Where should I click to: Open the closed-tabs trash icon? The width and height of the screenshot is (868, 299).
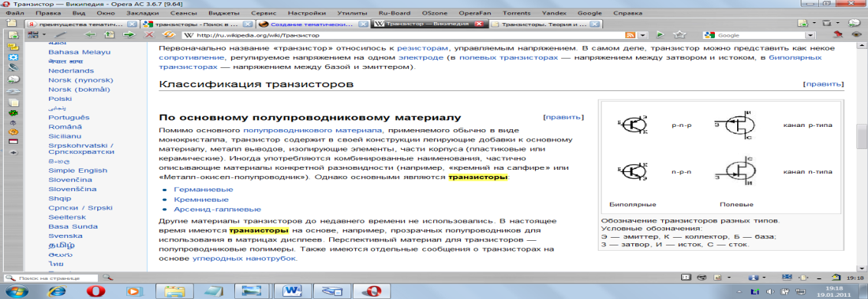(x=827, y=24)
